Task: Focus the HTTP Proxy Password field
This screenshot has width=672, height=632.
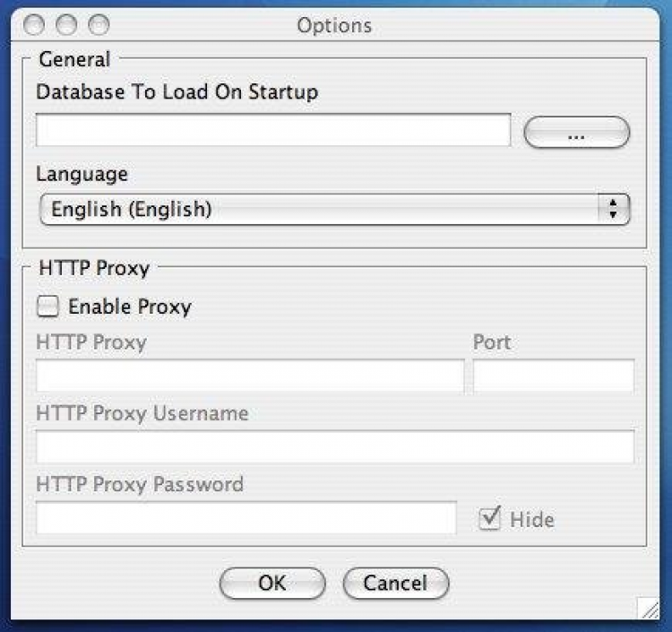Action: pos(246,517)
